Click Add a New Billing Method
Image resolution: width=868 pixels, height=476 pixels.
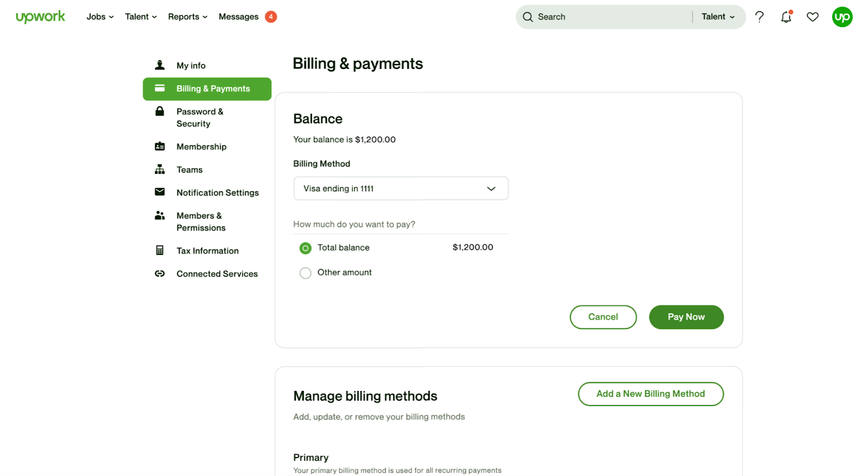(650, 394)
